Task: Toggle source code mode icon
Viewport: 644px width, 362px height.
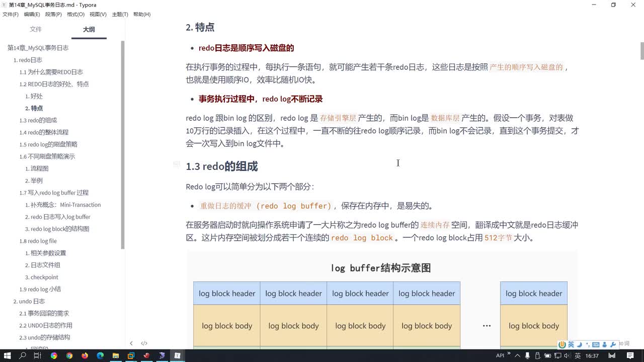Action: tap(144, 343)
